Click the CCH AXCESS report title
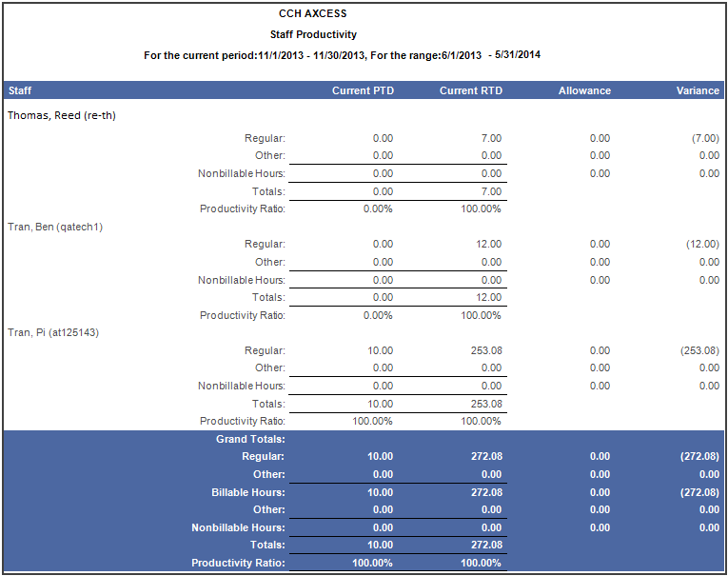This screenshot has width=728, height=576. point(312,14)
